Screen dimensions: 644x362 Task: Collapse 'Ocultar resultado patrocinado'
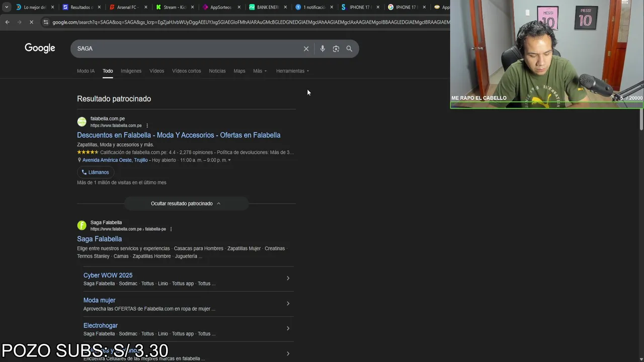[x=186, y=204]
